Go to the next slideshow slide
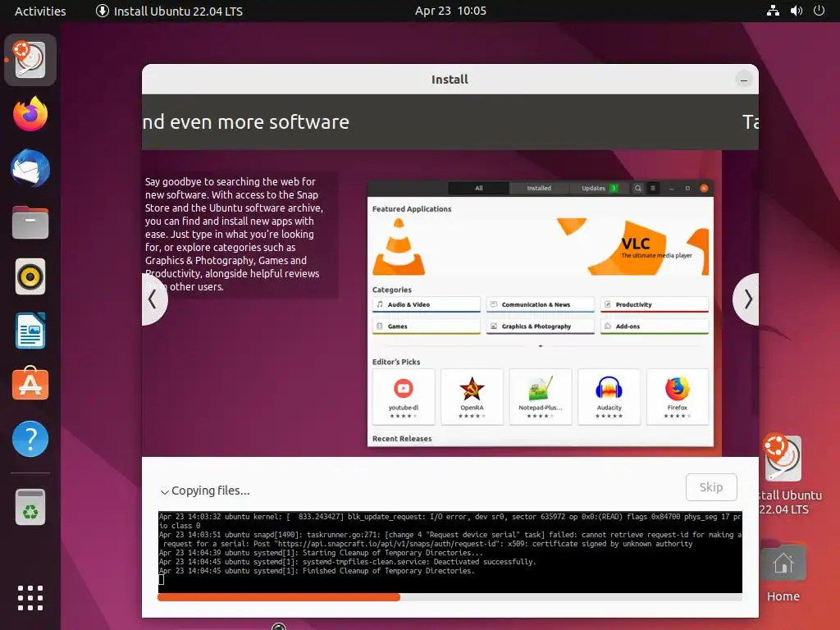This screenshot has height=630, width=840. tap(746, 299)
